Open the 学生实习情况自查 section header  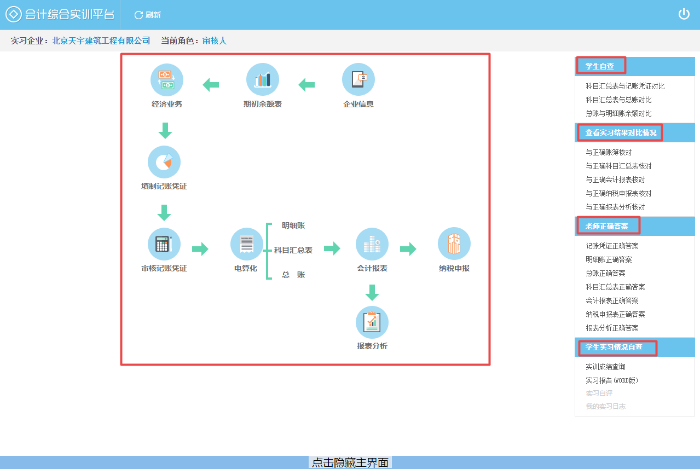click(617, 348)
